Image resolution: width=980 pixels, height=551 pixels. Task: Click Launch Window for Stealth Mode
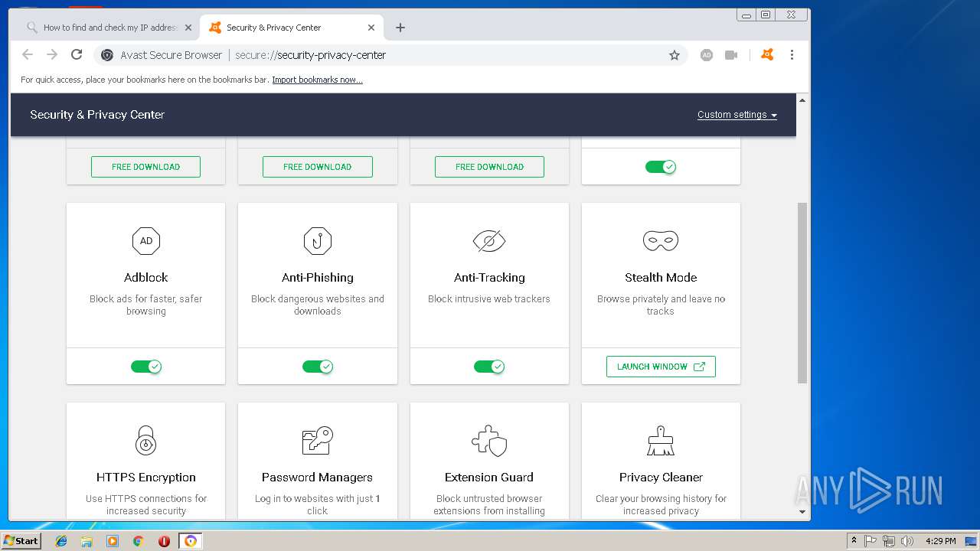(661, 367)
